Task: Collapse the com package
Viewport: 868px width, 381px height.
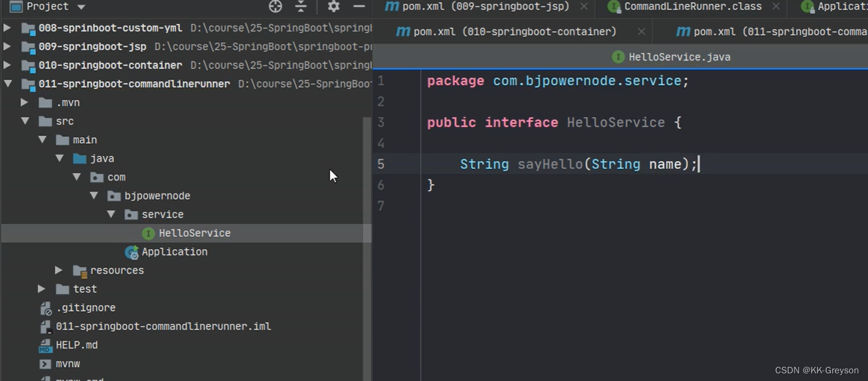Action: [x=76, y=178]
